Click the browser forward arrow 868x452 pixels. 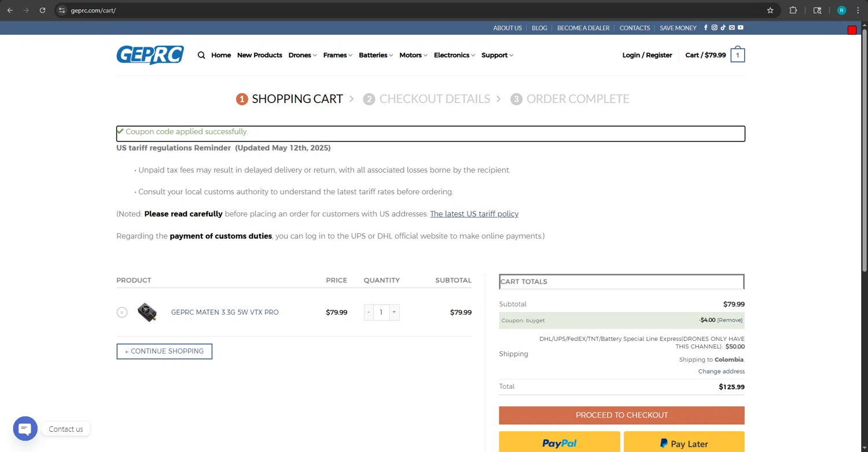point(26,10)
